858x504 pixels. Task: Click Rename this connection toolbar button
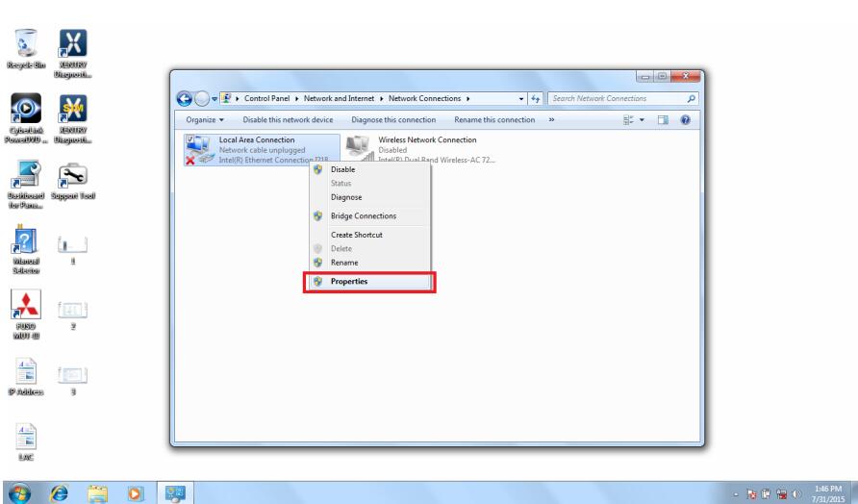point(494,120)
